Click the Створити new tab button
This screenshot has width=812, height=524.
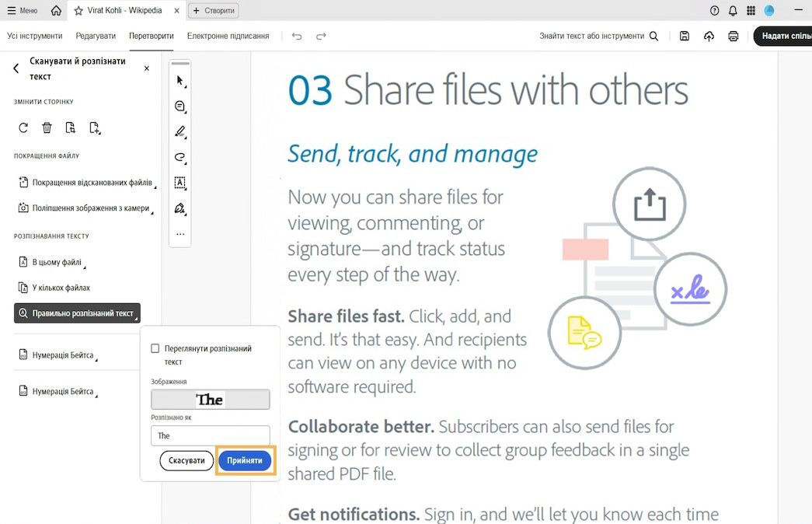(214, 10)
